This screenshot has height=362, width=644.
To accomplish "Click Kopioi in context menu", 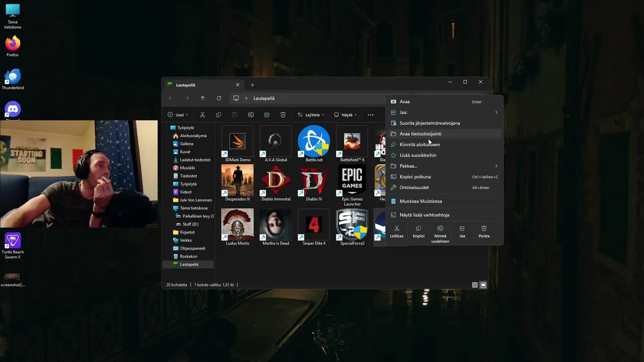I will click(x=419, y=232).
